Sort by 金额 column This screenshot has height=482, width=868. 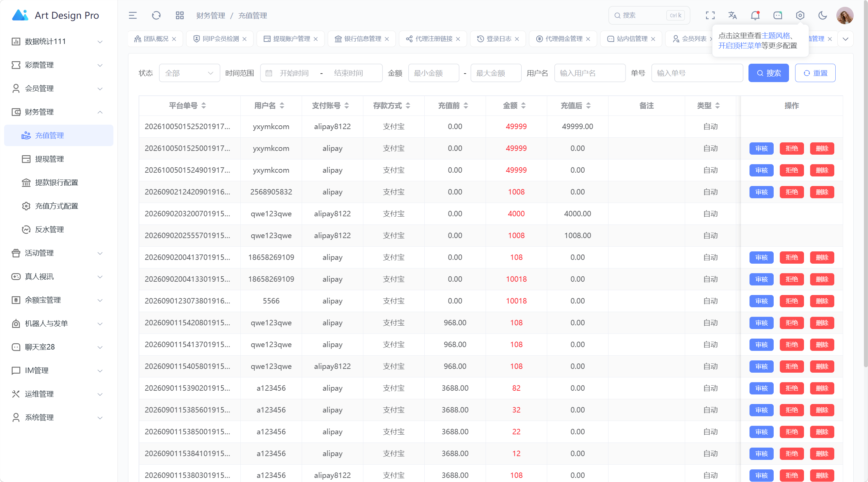click(x=523, y=106)
